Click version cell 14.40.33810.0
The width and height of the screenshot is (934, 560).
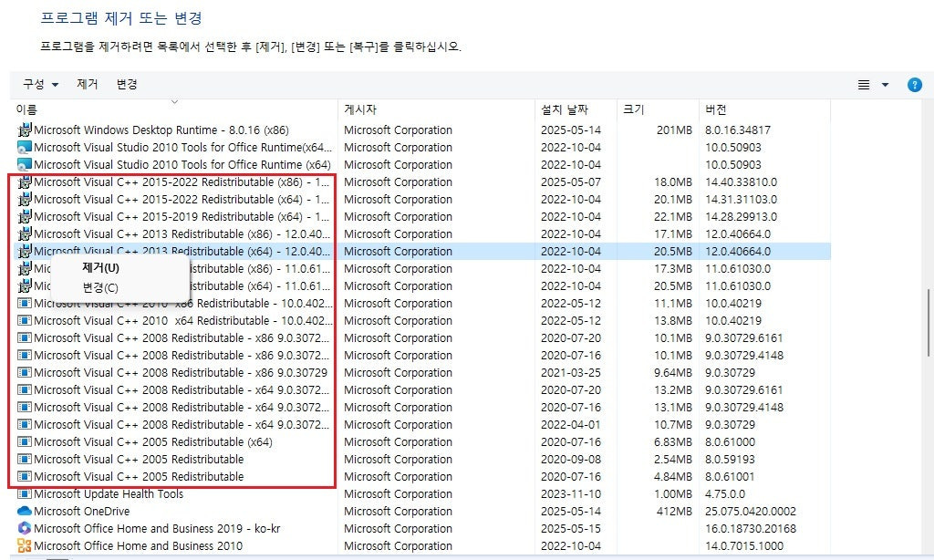pyautogui.click(x=741, y=181)
